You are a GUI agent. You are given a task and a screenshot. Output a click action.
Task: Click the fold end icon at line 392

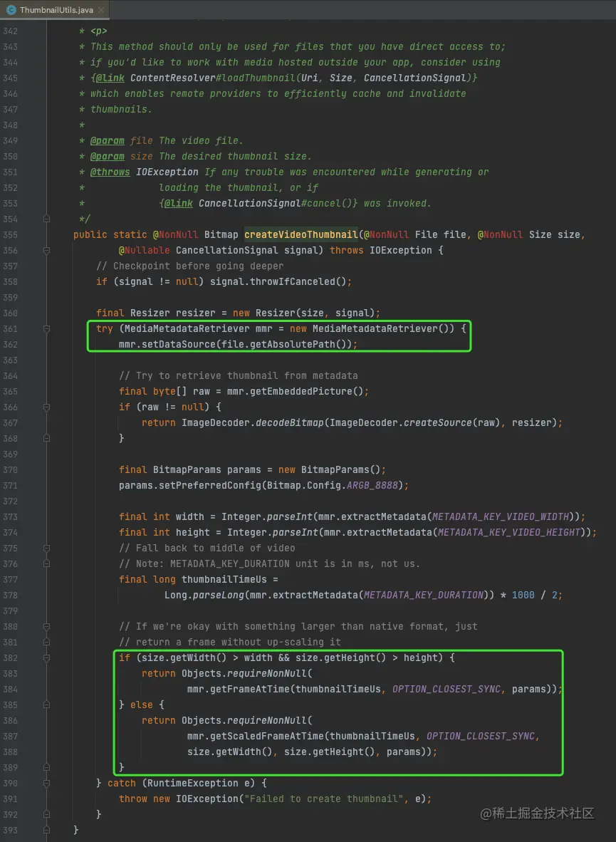pyautogui.click(x=46, y=814)
